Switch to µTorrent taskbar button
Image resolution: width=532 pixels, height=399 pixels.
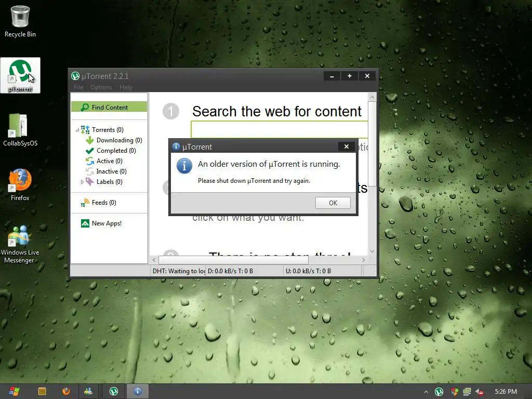(114, 391)
